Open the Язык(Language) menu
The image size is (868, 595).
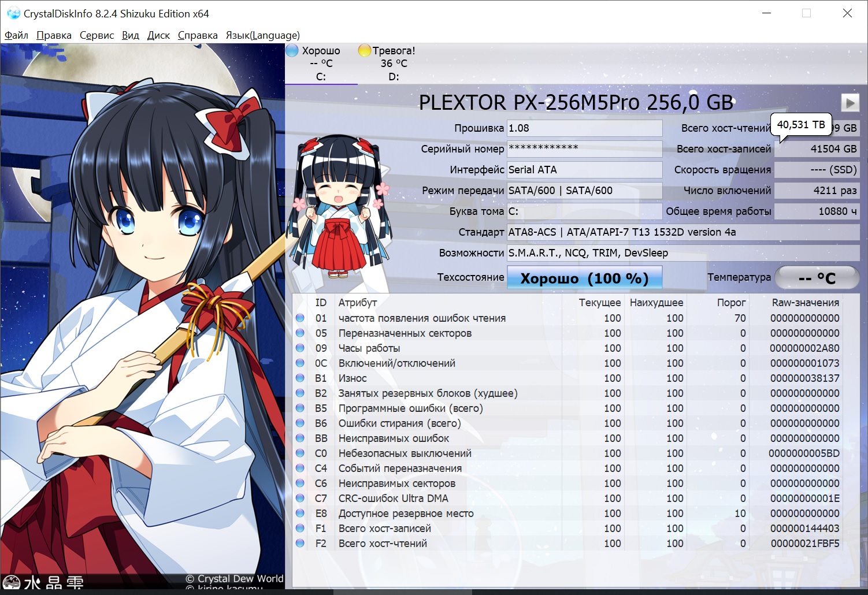click(262, 35)
